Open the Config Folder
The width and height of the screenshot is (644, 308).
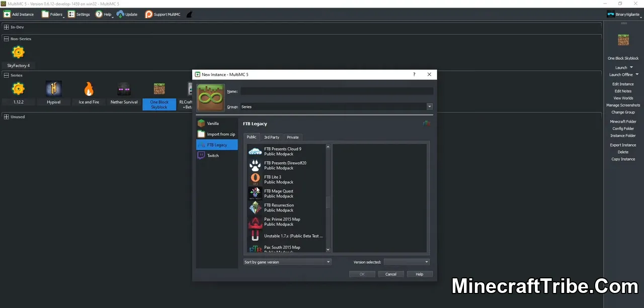point(623,129)
